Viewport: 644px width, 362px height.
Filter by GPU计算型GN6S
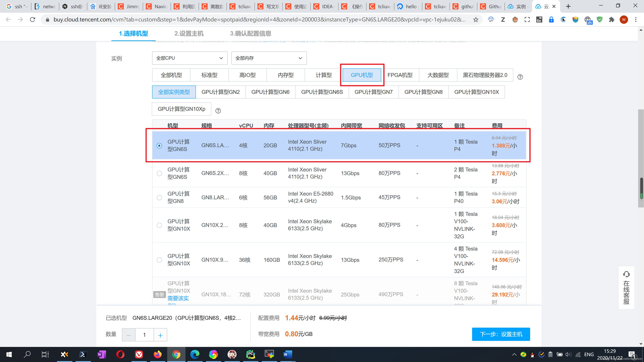(322, 92)
